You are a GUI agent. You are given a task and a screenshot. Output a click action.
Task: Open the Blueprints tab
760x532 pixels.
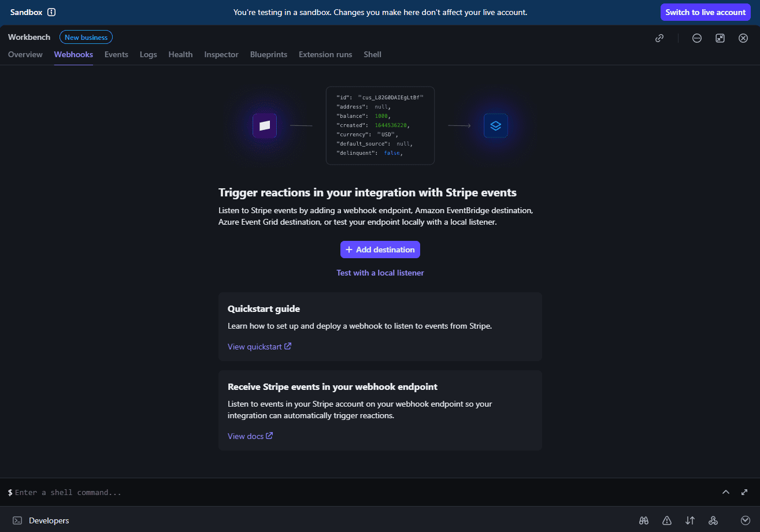[269, 54]
